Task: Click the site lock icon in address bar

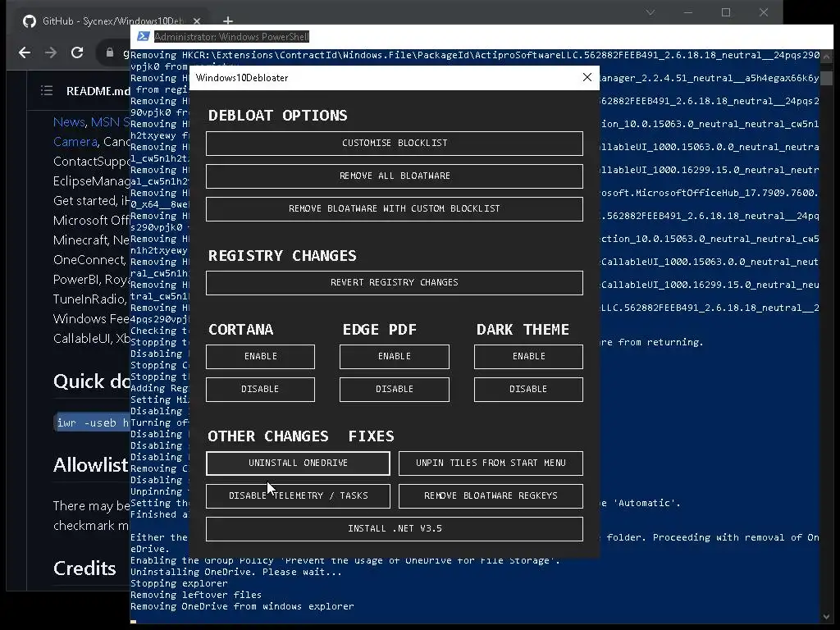Action: click(x=110, y=52)
